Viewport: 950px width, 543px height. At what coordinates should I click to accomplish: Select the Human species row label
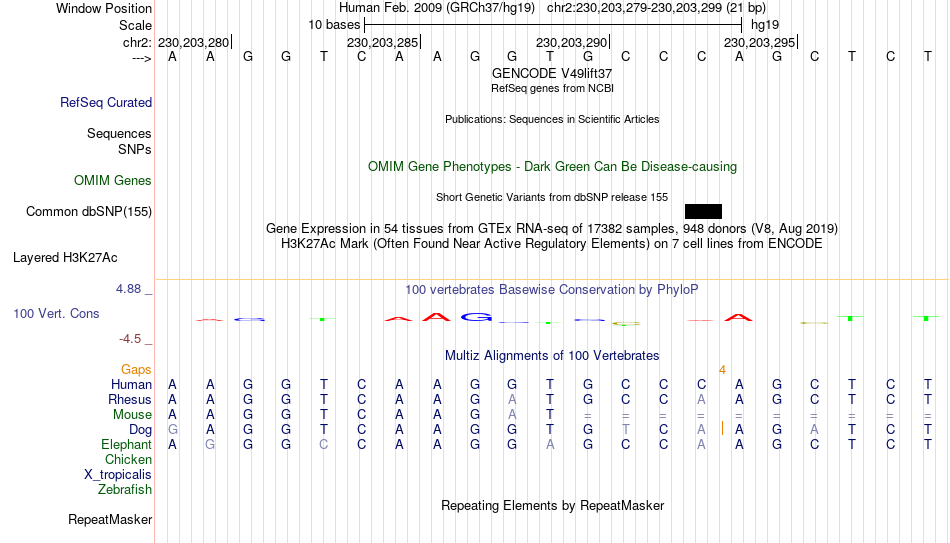pyautogui.click(x=131, y=385)
